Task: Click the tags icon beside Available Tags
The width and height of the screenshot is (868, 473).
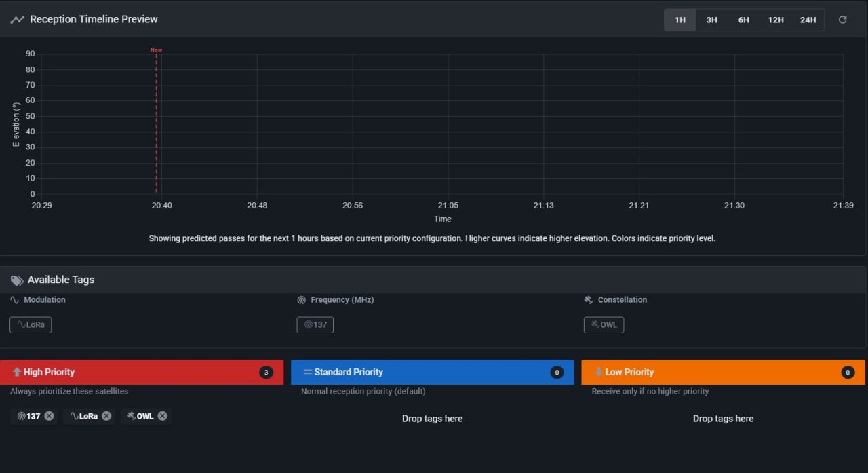Action: pyautogui.click(x=17, y=280)
